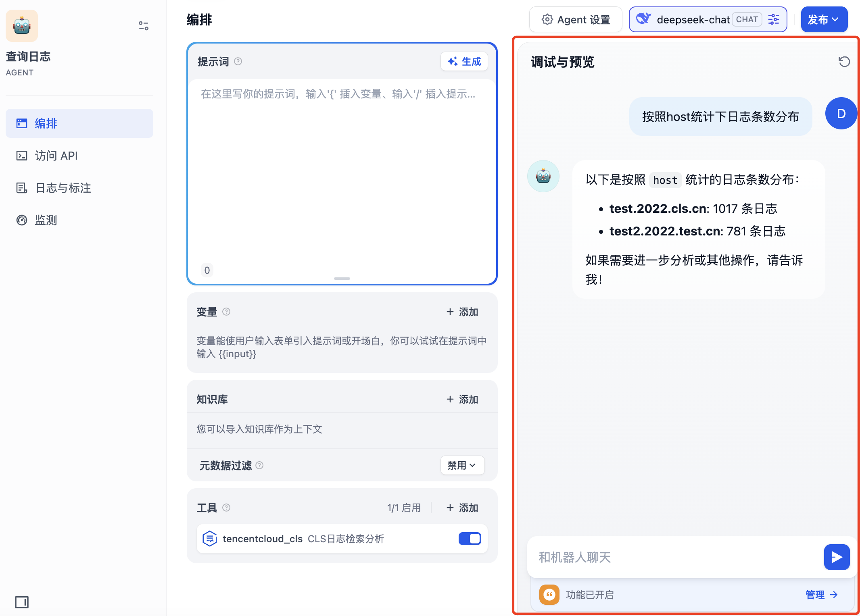Send message with the blue arrow icon

click(x=837, y=557)
